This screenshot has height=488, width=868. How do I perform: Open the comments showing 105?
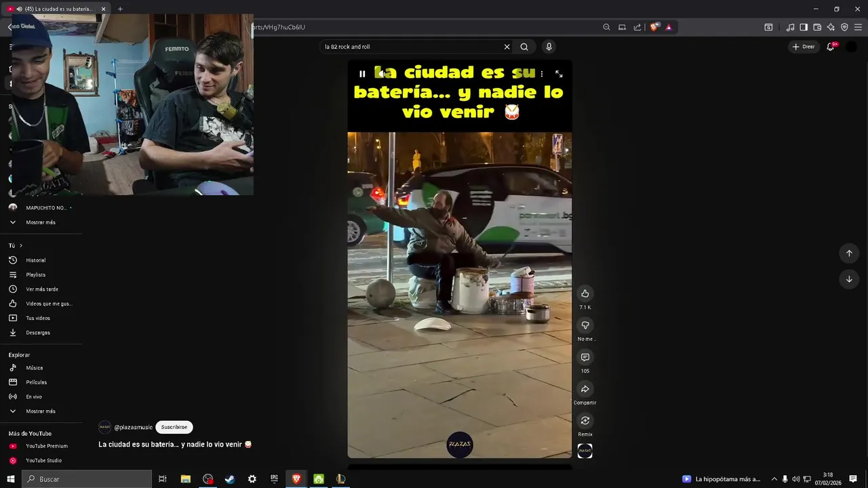[x=585, y=357]
